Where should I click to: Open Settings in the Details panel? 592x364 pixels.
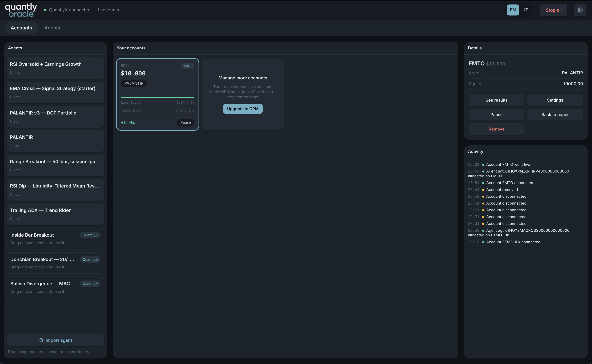click(555, 100)
